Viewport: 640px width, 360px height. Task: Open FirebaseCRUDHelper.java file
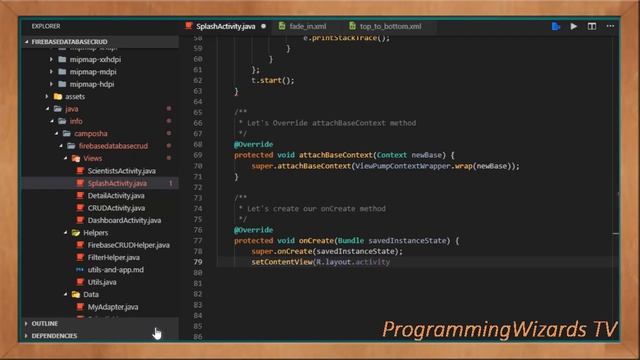129,245
